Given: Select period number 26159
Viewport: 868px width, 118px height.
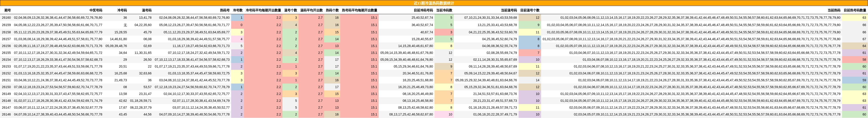Looking at the screenshot, I should (6, 25).
